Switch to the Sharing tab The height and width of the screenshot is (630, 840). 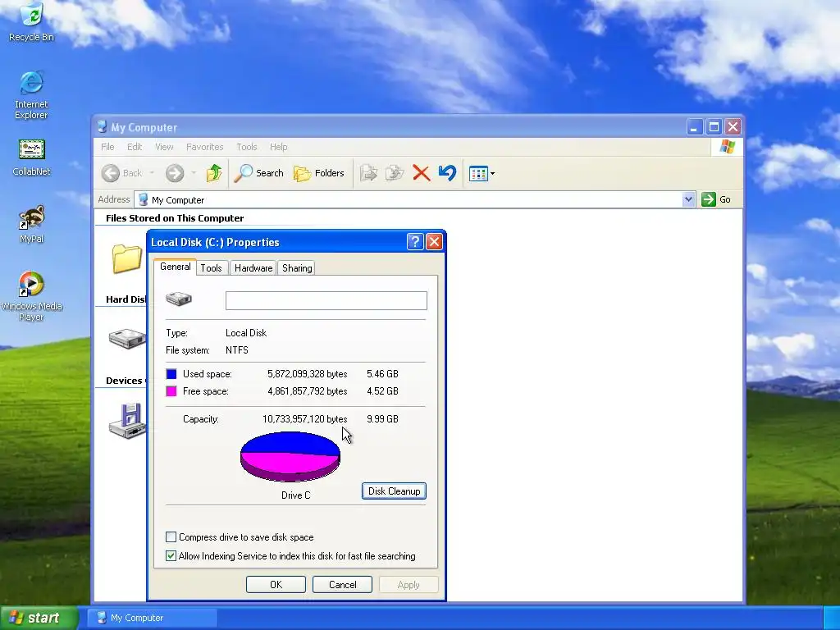coord(297,268)
